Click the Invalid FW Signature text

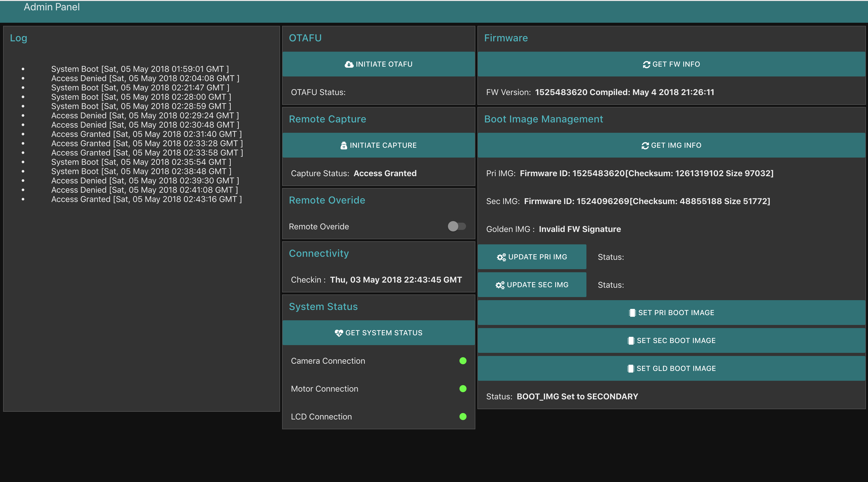579,229
